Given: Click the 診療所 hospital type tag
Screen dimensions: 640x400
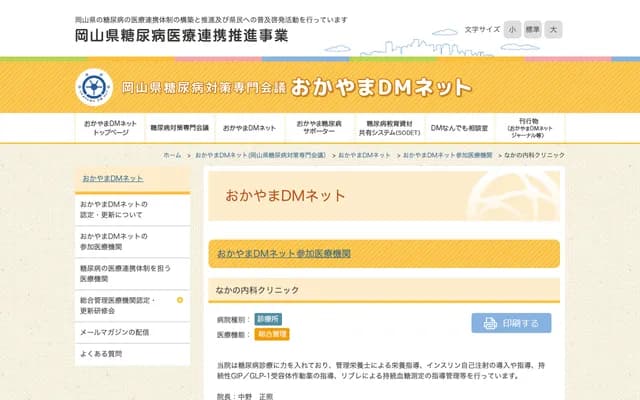Looking at the screenshot, I should [268, 319].
